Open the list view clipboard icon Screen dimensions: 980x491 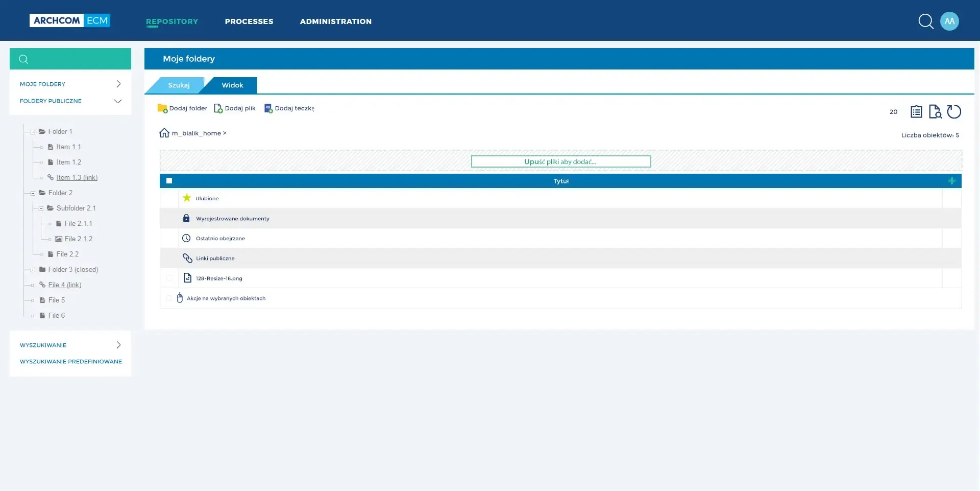916,111
